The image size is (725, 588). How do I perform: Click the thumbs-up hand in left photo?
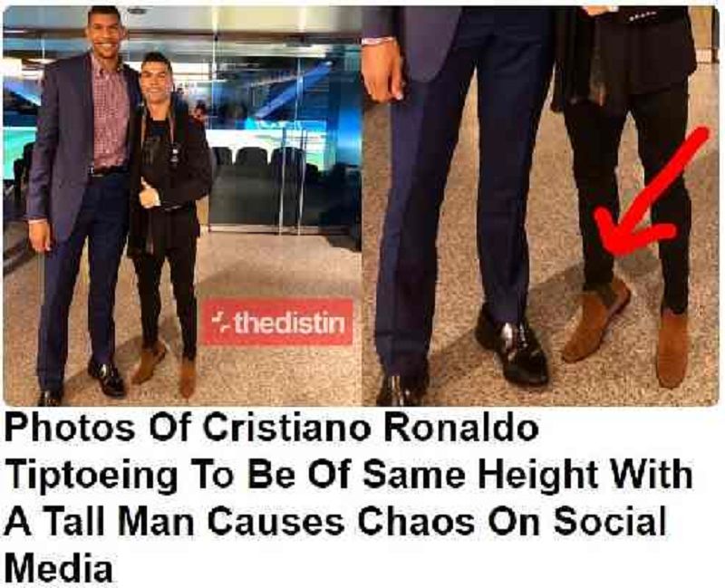[x=149, y=195]
